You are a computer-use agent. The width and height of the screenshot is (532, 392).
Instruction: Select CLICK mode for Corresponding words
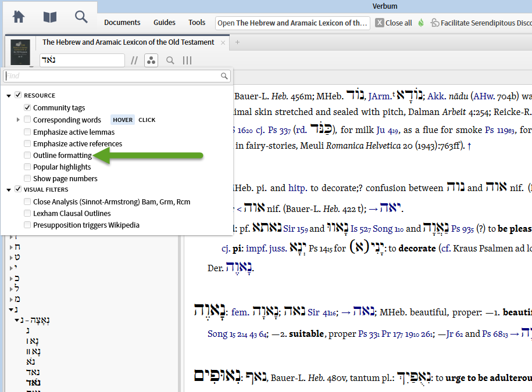147,120
